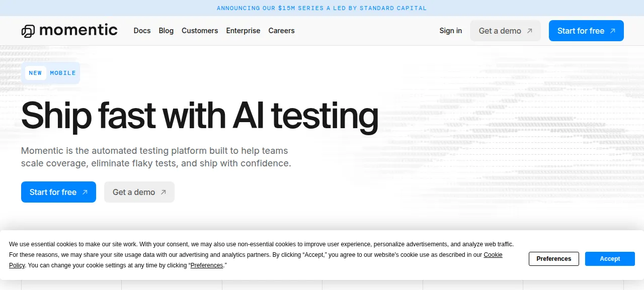The width and height of the screenshot is (644, 290).
Task: Accept the cookie consent banner
Action: 610,259
